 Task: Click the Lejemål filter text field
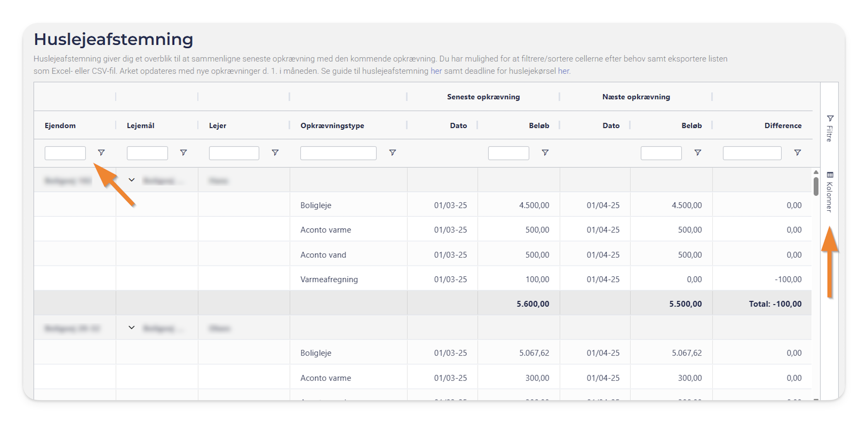(147, 153)
